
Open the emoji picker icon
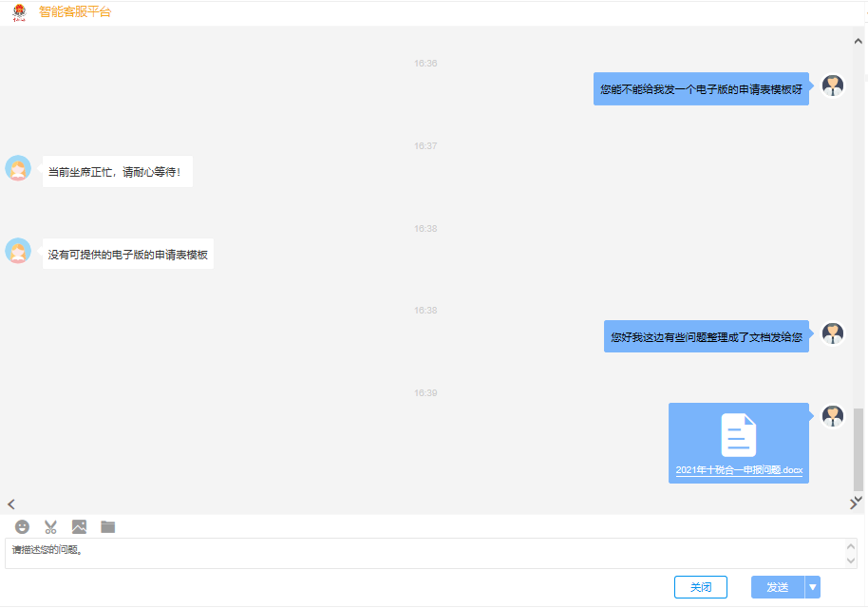[22, 526]
